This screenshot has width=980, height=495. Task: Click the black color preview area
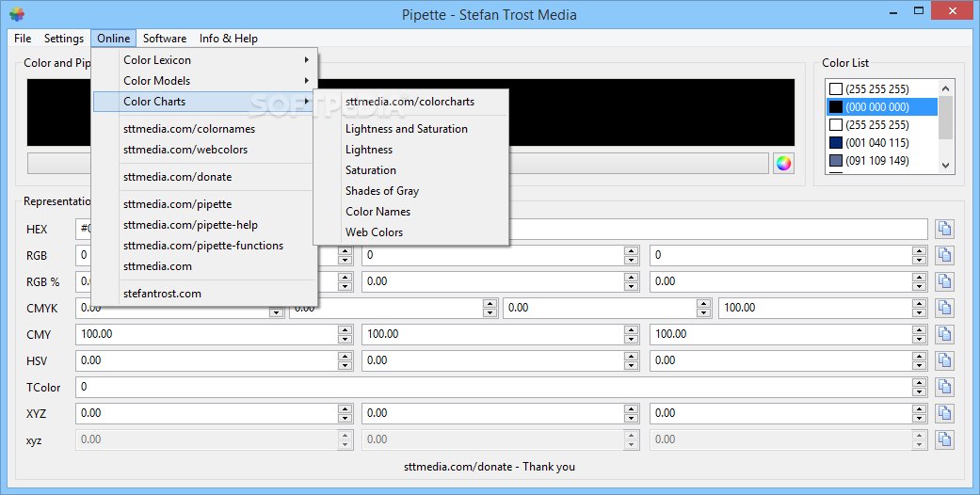point(410,113)
